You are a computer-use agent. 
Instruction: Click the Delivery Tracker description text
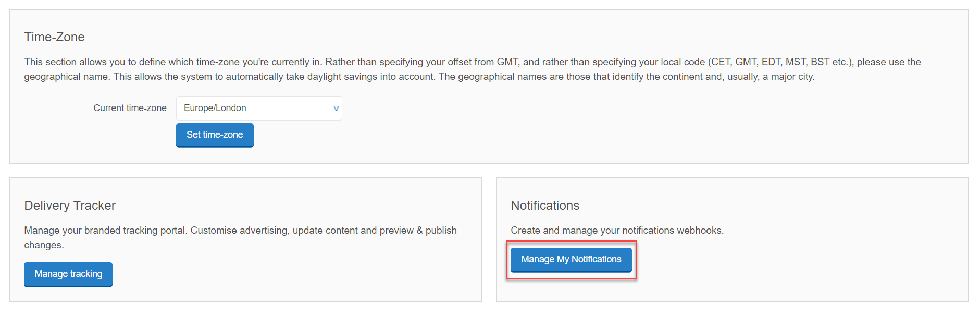(x=240, y=230)
